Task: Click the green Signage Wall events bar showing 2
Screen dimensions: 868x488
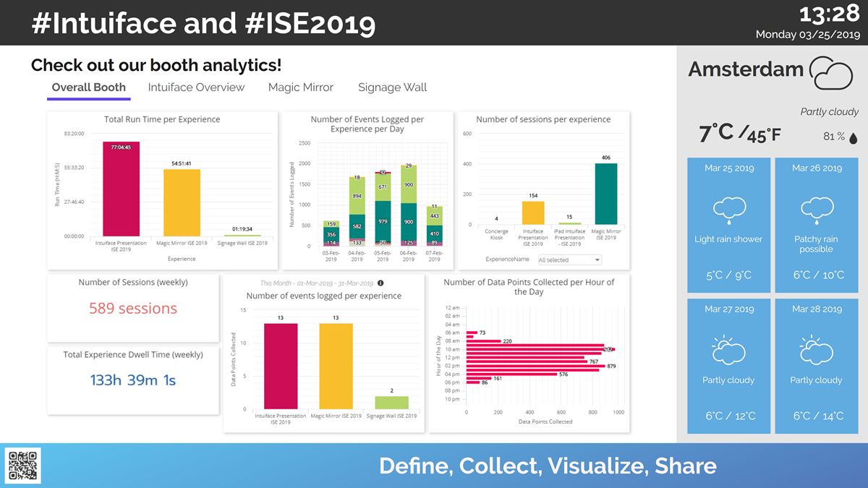Action: click(x=391, y=403)
